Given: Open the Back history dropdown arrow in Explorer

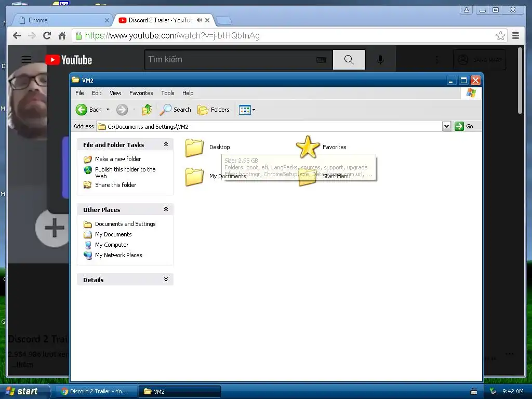Looking at the screenshot, I should pos(108,110).
